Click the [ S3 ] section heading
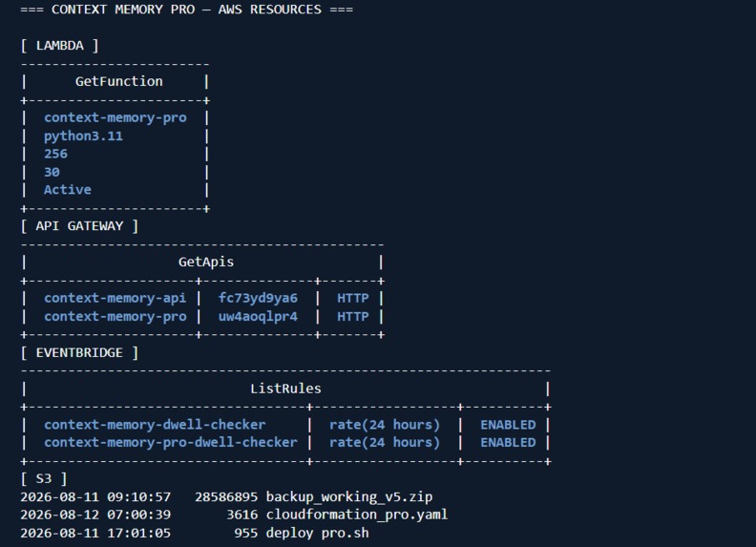Viewport: 756px width, 547px height. click(x=44, y=479)
